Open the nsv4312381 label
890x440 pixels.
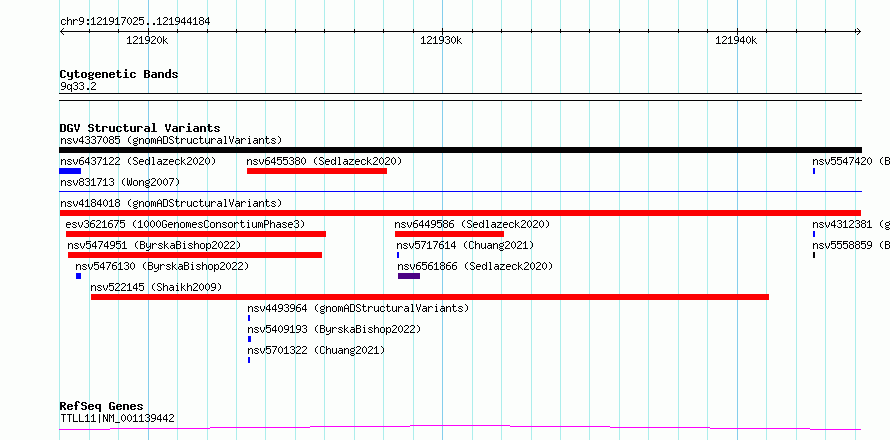[851, 224]
